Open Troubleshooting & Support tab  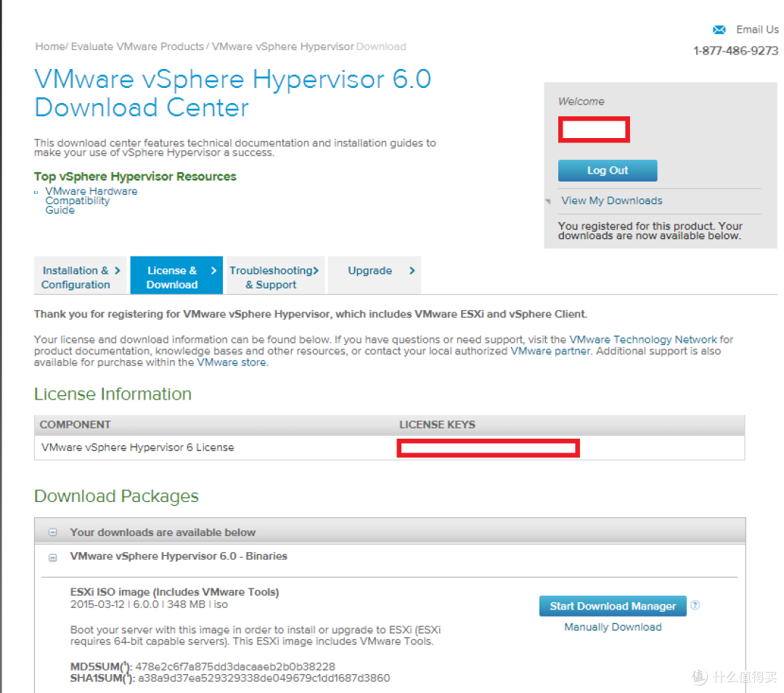275,275
